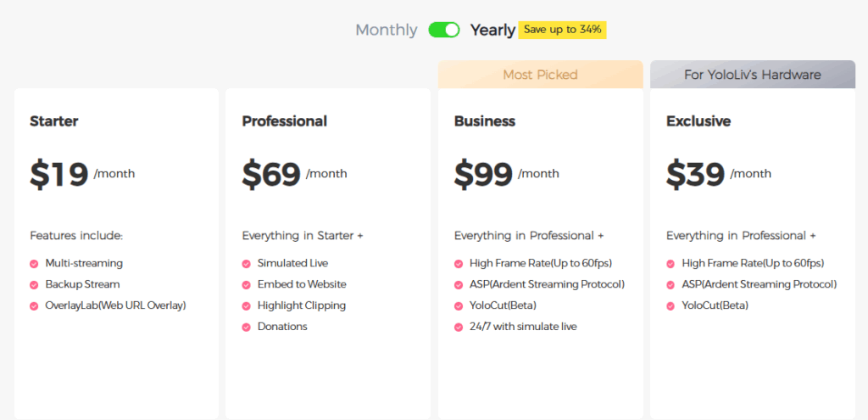Click the $99 Business plan price
This screenshot has width=868, height=420.
[483, 174]
